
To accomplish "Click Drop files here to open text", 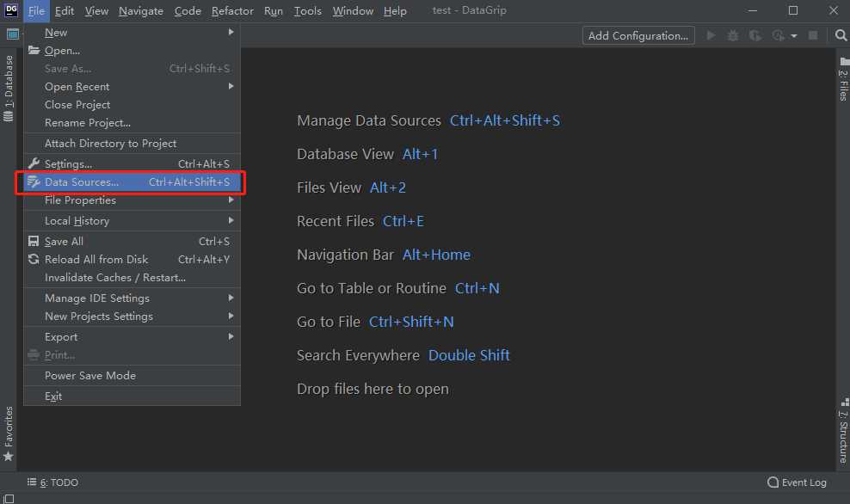I will coord(373,389).
